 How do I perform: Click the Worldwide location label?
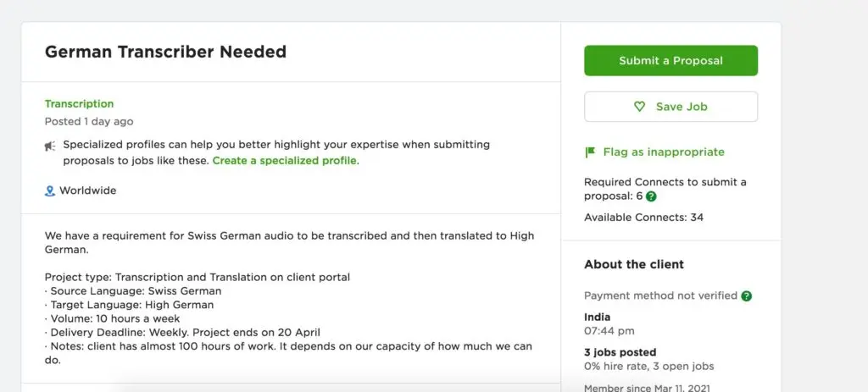[87, 191]
